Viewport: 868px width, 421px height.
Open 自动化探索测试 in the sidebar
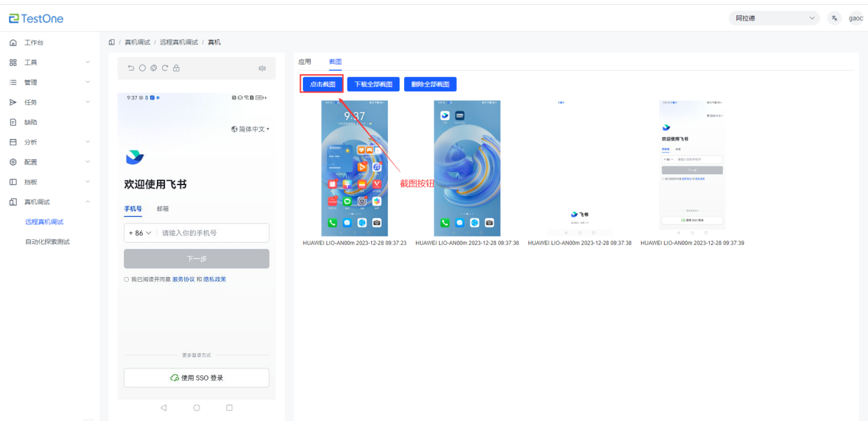click(47, 241)
